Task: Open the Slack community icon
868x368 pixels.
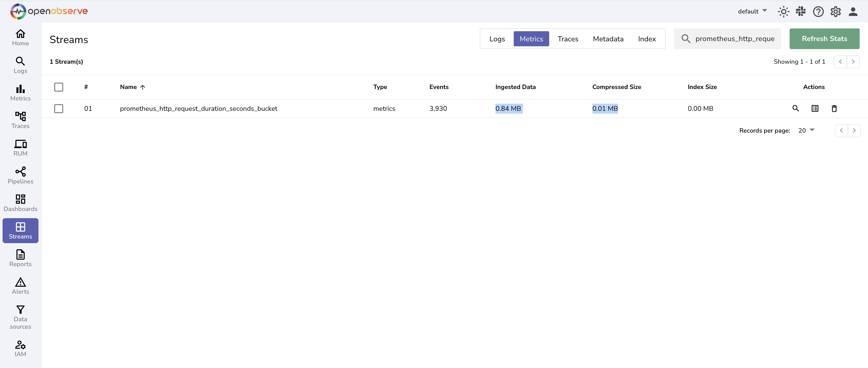Action: coord(801,11)
